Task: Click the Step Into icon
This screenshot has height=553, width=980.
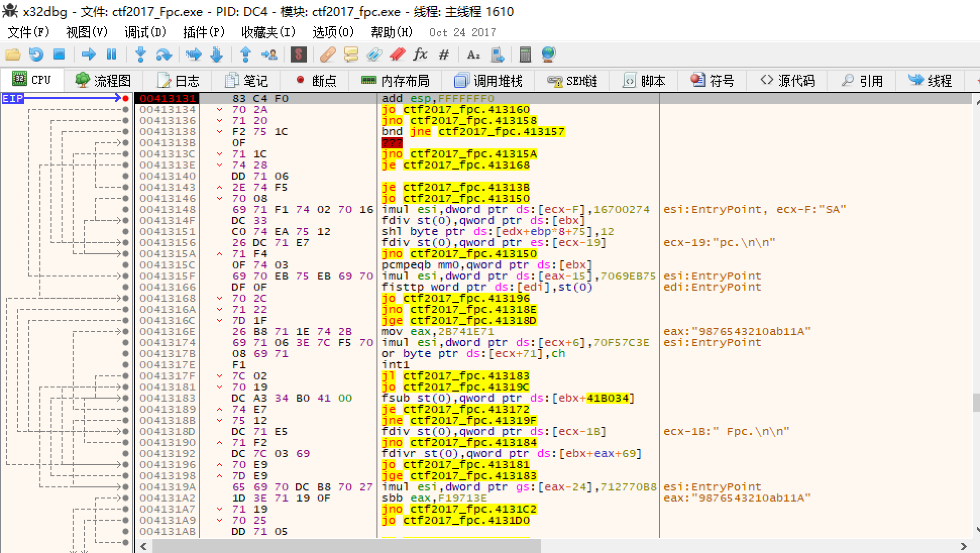Action: (141, 54)
